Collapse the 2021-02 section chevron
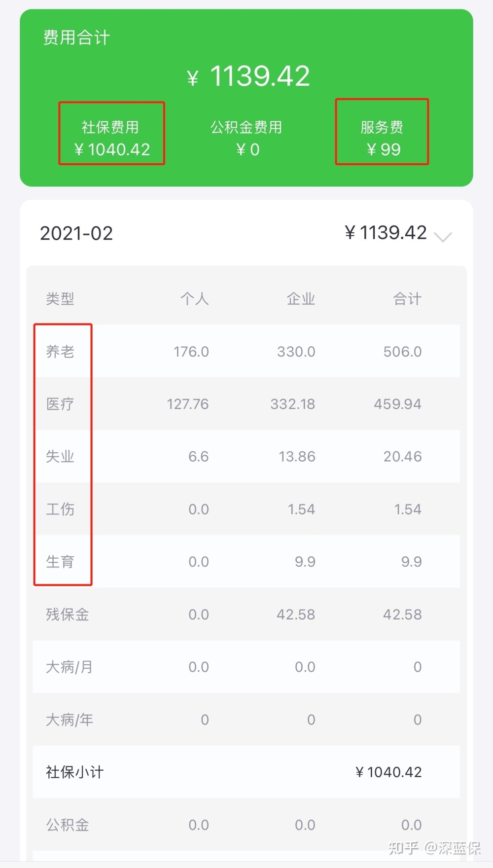 pos(443,237)
